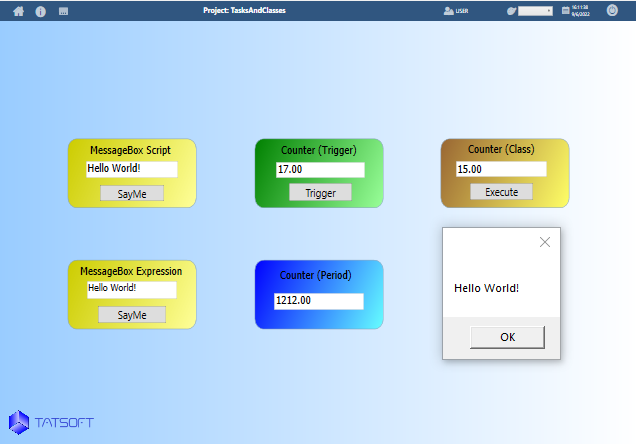Open the info icon in header
The height and width of the screenshot is (444, 636).
pyautogui.click(x=41, y=11)
